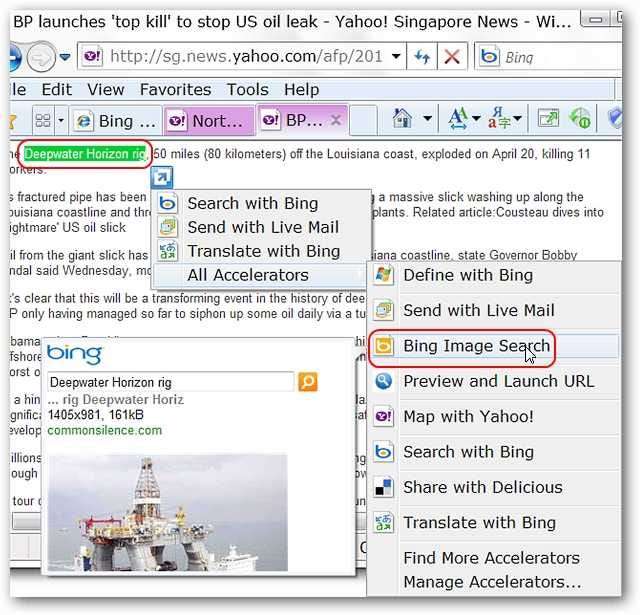Click the Delicious icon in submenu

click(x=383, y=487)
